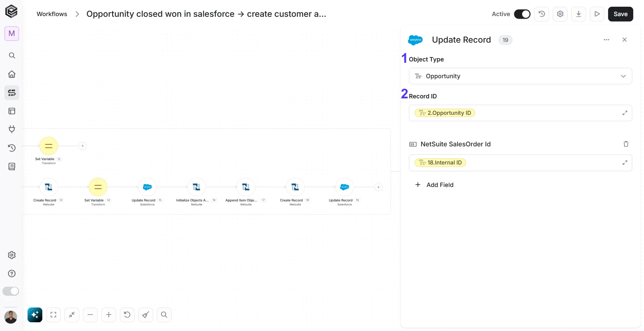Expand the NetSuite SalesOrder Id field editor
Image resolution: width=644 pixels, height=331 pixels.
tap(625, 163)
